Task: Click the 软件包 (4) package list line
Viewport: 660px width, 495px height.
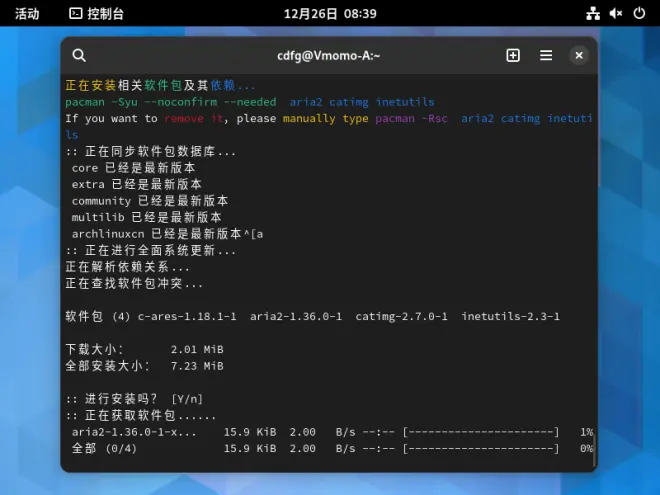Action: coord(313,316)
